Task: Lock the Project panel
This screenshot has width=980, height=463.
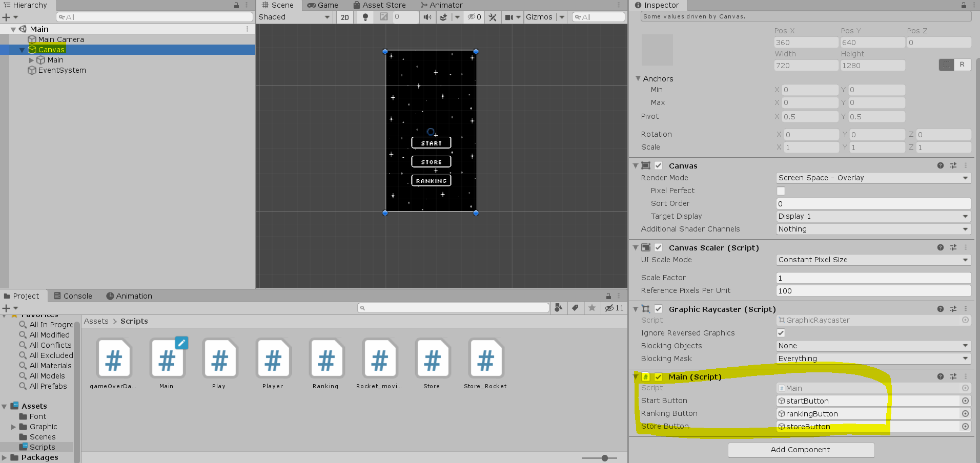Action: pyautogui.click(x=608, y=296)
